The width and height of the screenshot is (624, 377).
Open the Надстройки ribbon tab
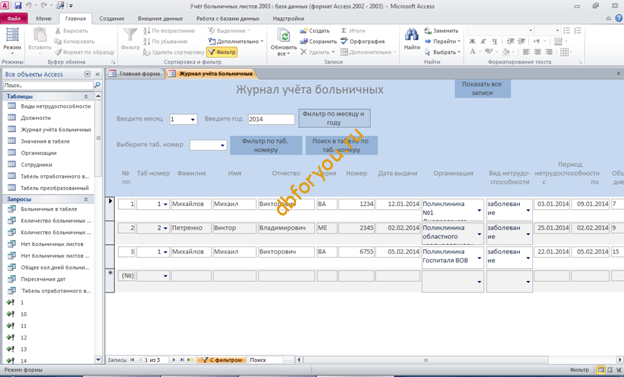289,19
